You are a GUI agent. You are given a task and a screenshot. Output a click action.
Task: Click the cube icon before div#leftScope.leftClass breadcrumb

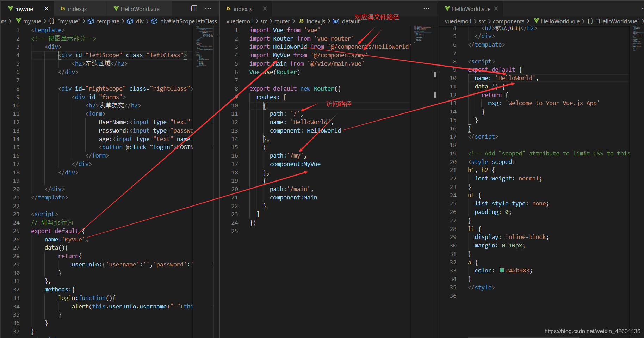pos(154,21)
